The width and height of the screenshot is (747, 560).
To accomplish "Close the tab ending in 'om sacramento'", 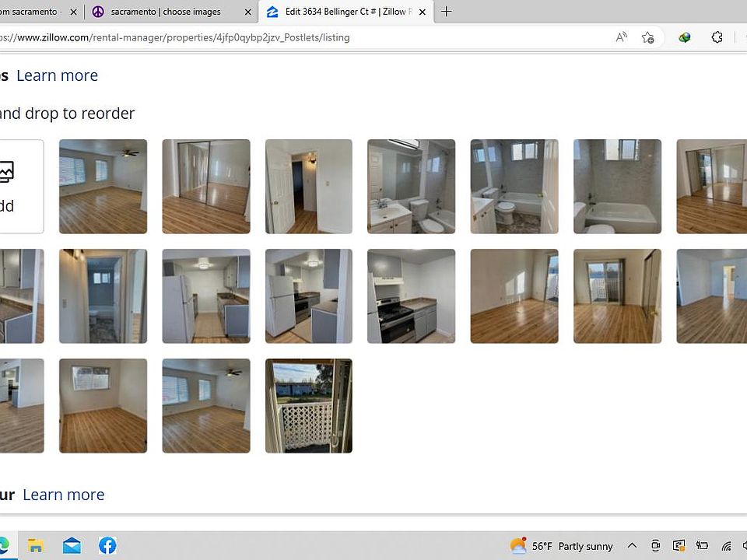I will click(x=73, y=12).
